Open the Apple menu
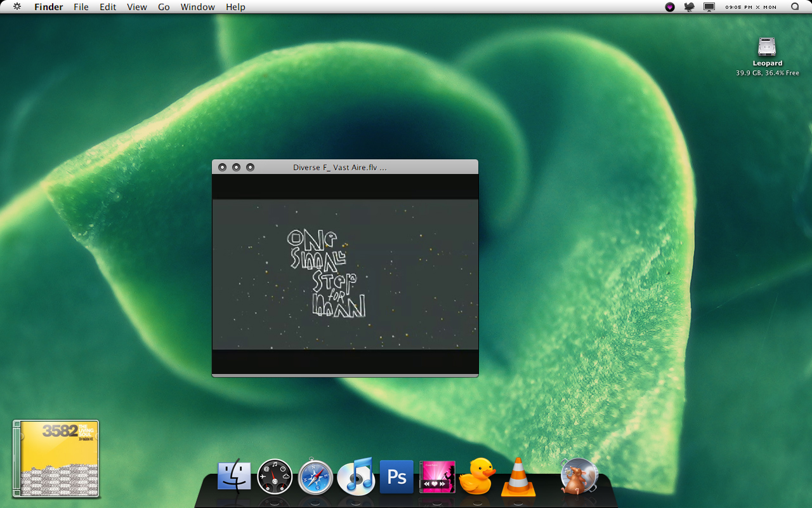The width and height of the screenshot is (812, 508). click(x=17, y=7)
